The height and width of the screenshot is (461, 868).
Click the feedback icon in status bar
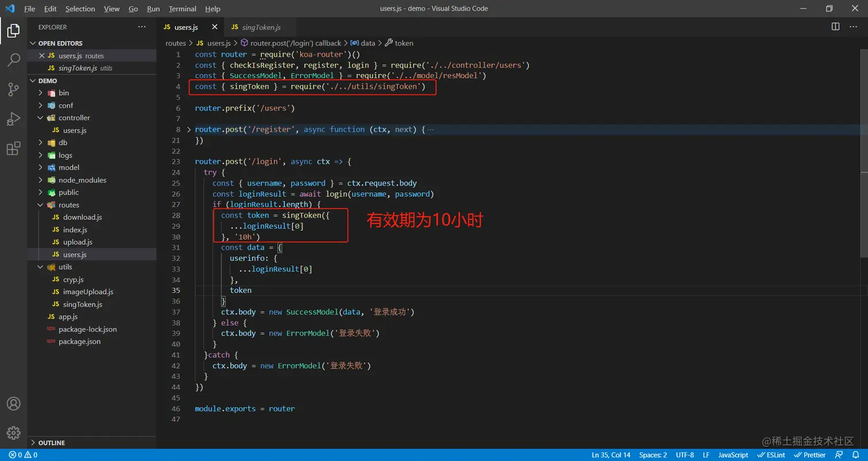(x=839, y=455)
